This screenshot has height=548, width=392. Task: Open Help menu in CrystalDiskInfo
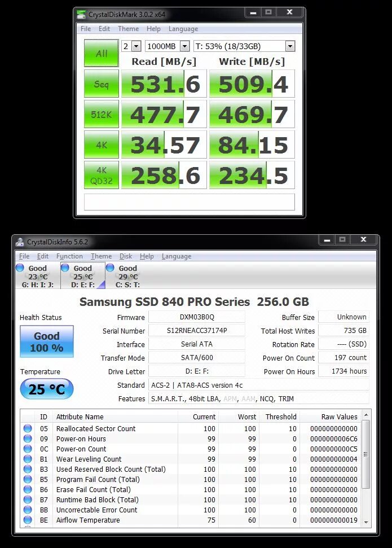pos(147,256)
